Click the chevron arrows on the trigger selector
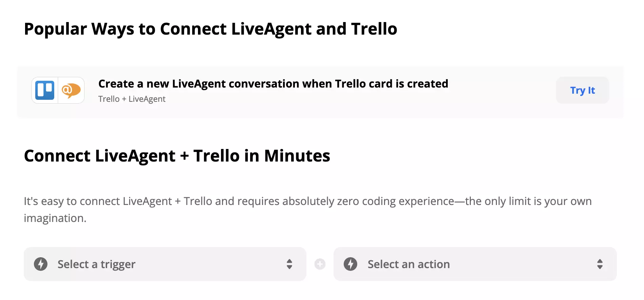 tap(290, 264)
